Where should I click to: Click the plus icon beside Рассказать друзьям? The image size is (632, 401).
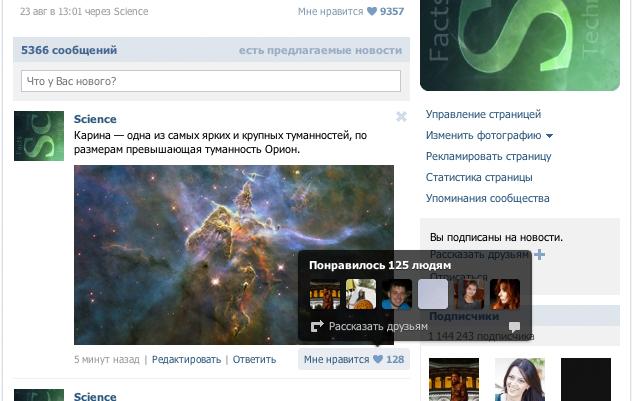[x=539, y=254]
